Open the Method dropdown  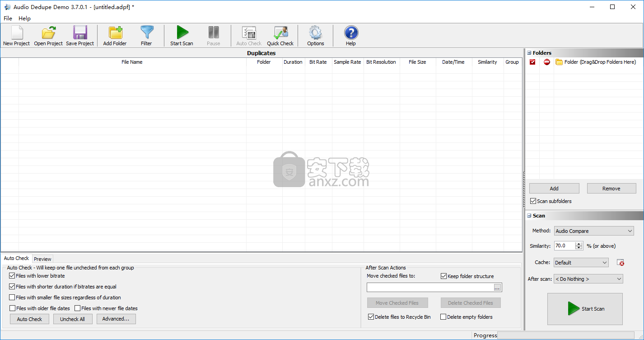[594, 231]
